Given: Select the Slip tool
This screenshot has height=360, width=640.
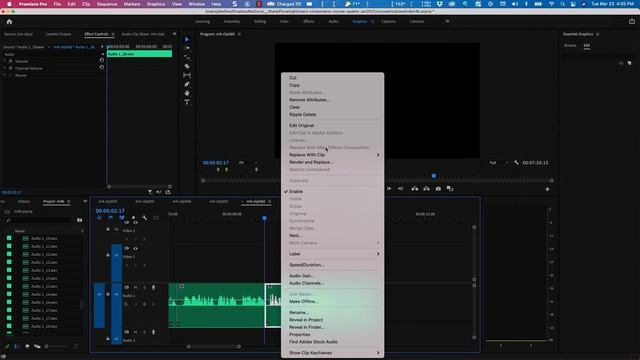Looking at the screenshot, I should pyautogui.click(x=187, y=75).
